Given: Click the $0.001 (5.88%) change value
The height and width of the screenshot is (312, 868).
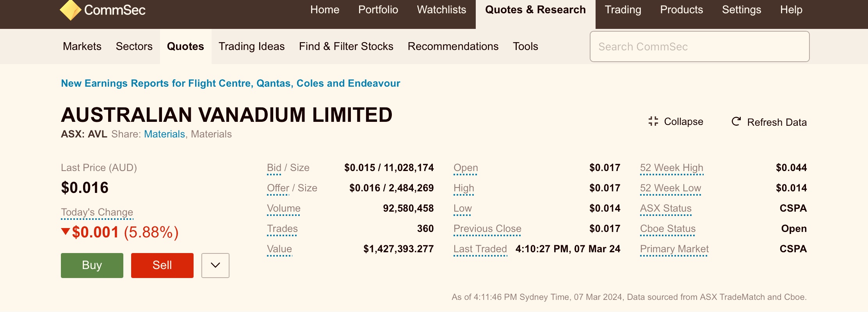Looking at the screenshot, I should point(125,232).
